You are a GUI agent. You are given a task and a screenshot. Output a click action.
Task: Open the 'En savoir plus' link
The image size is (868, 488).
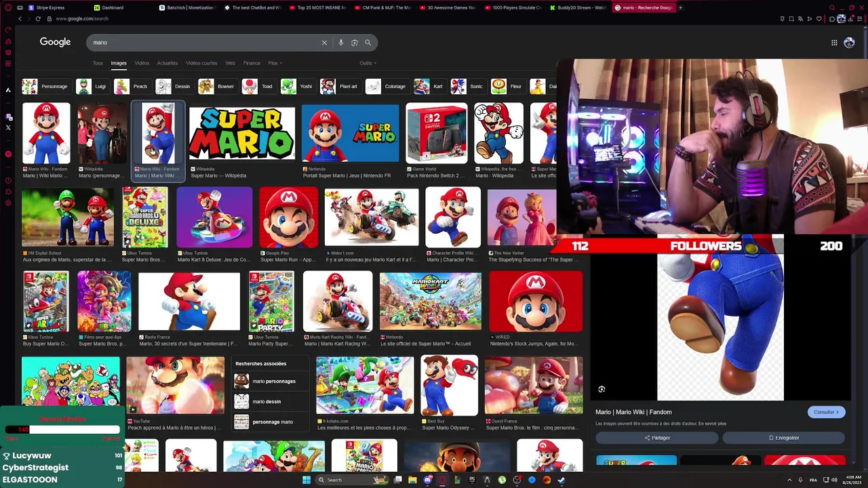[712, 424]
